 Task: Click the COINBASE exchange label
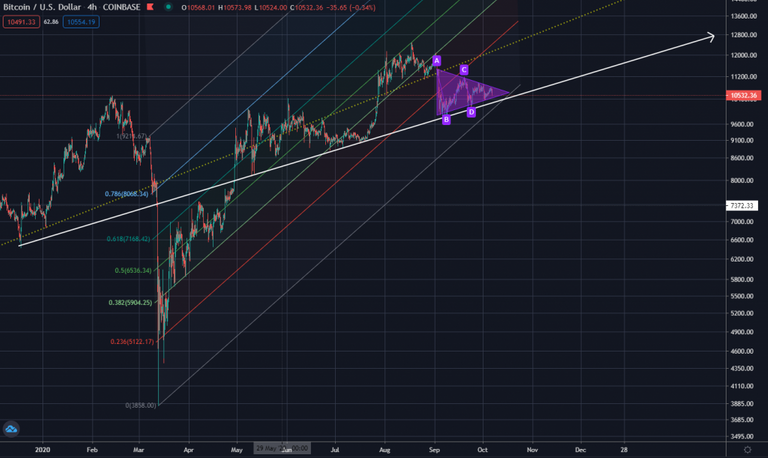(121, 7)
